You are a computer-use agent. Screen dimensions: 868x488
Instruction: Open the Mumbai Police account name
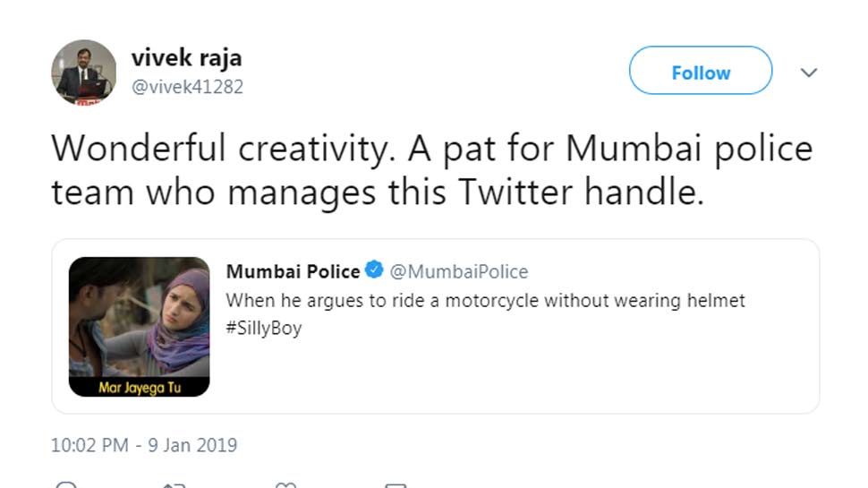(x=293, y=271)
